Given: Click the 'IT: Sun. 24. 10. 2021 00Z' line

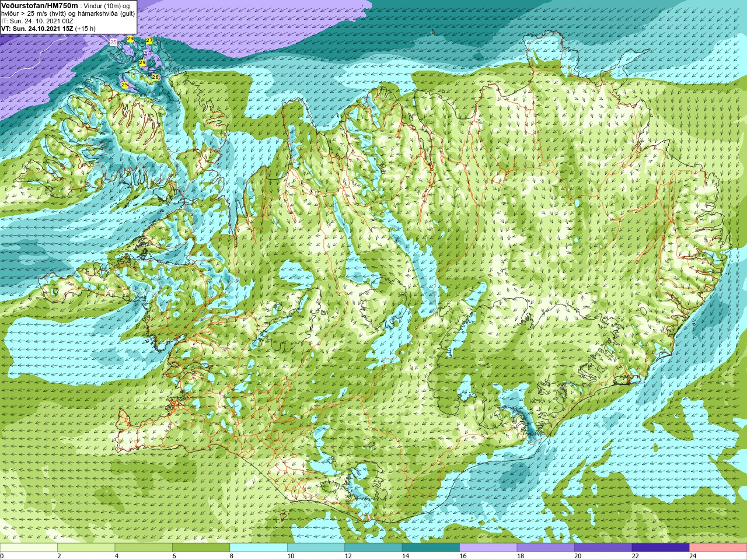Looking at the screenshot, I should click(x=37, y=21).
